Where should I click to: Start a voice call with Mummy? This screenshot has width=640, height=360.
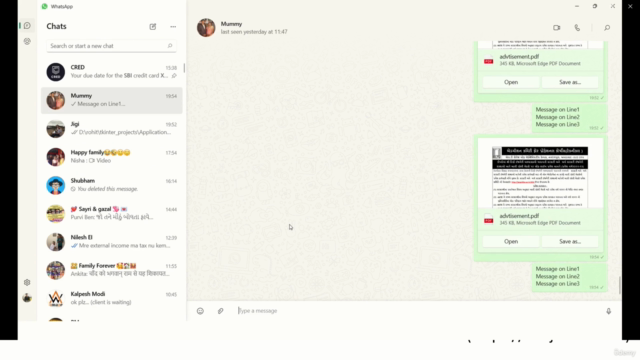(x=577, y=28)
